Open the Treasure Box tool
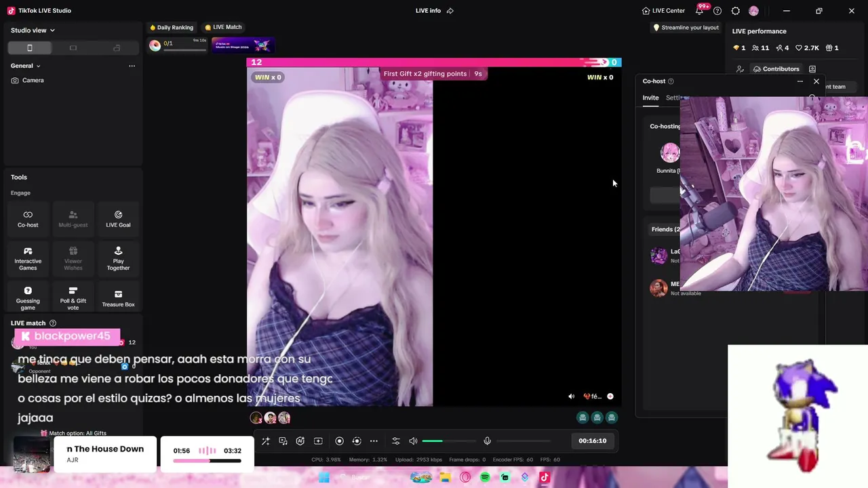Image resolution: width=868 pixels, height=488 pixels. 118,298
